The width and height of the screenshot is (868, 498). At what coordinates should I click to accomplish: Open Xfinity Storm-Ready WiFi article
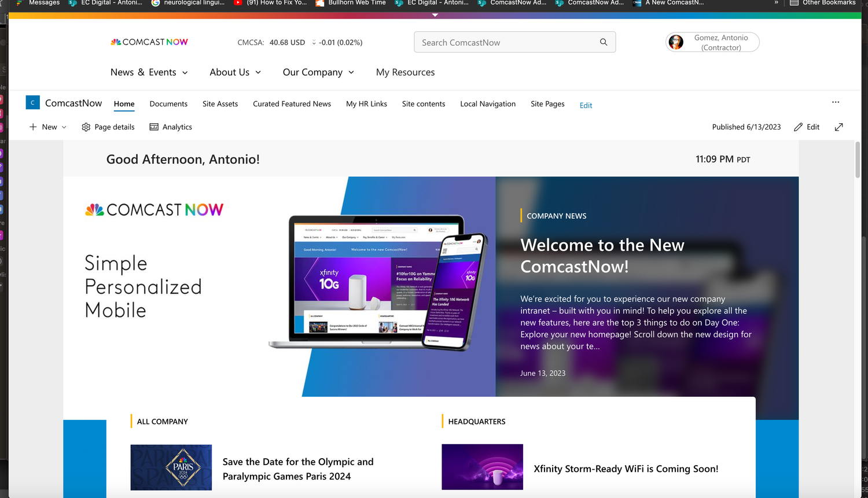626,469
